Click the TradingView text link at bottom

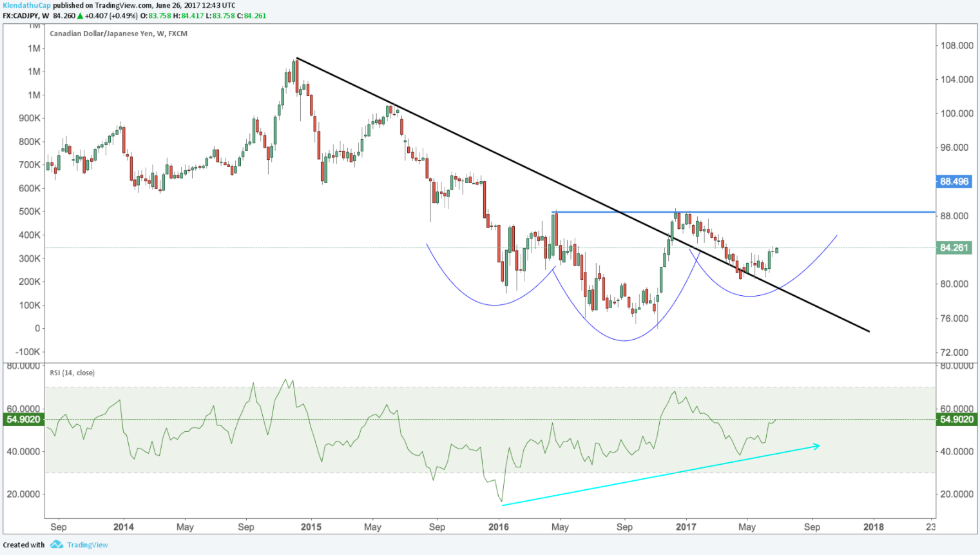click(88, 545)
